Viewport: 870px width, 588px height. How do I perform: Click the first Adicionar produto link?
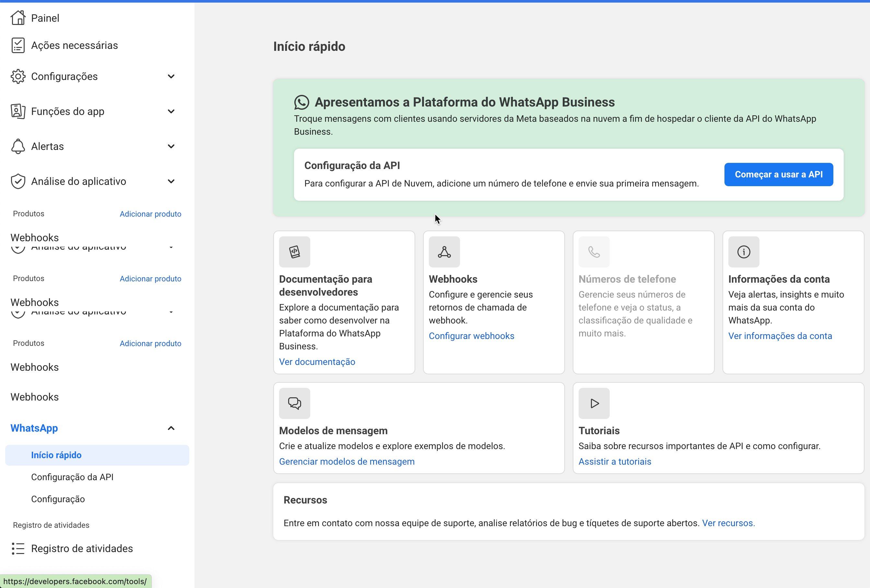(150, 214)
